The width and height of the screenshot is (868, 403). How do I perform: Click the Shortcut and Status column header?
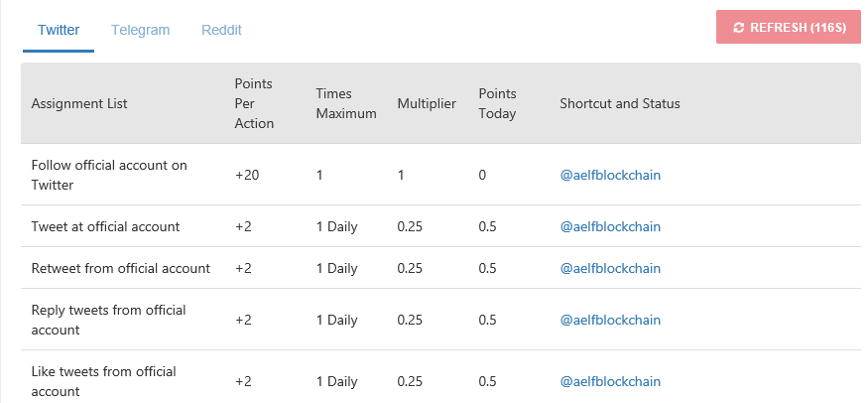click(619, 103)
